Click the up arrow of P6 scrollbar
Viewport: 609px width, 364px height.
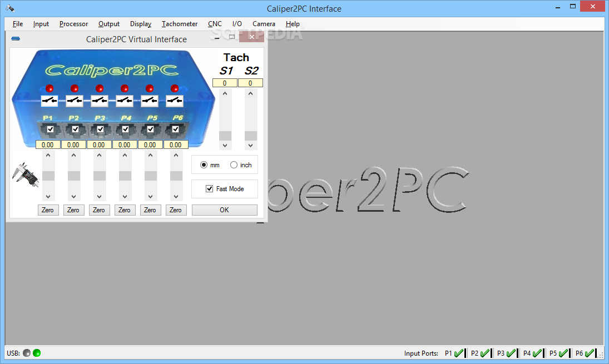coord(176,155)
